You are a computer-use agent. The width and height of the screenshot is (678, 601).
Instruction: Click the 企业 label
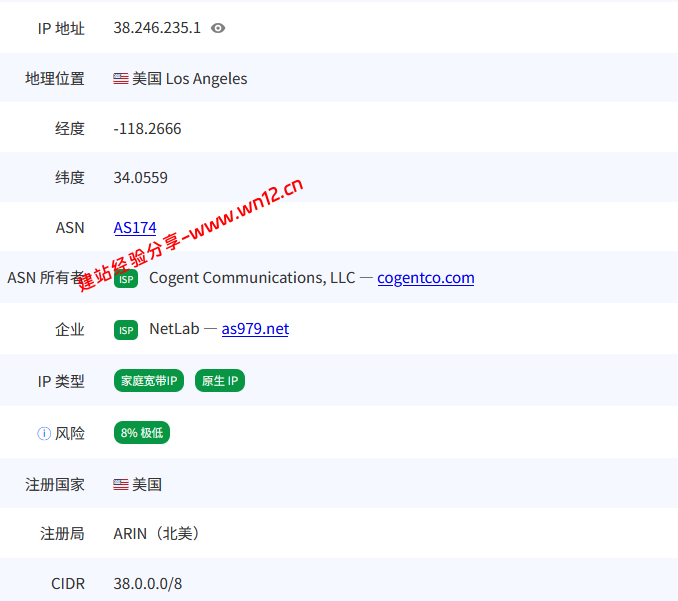click(x=70, y=329)
